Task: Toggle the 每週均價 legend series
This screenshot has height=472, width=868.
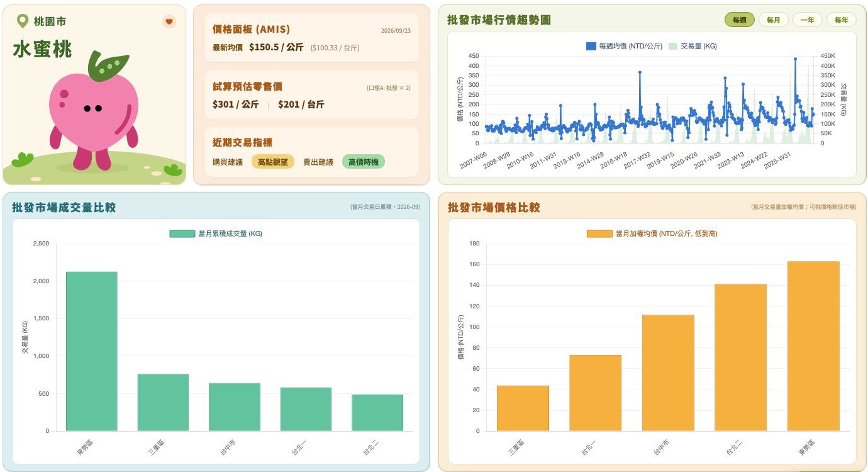Action: tap(623, 46)
